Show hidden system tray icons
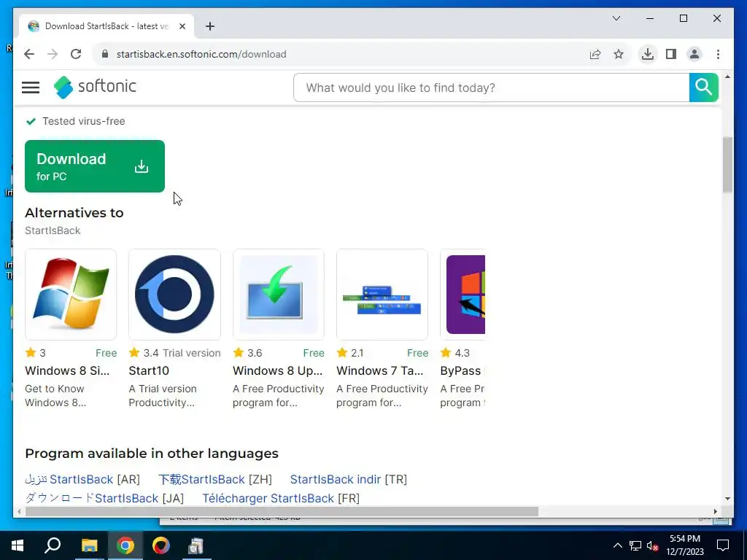Viewport: 747px width, 560px height. coord(617,545)
